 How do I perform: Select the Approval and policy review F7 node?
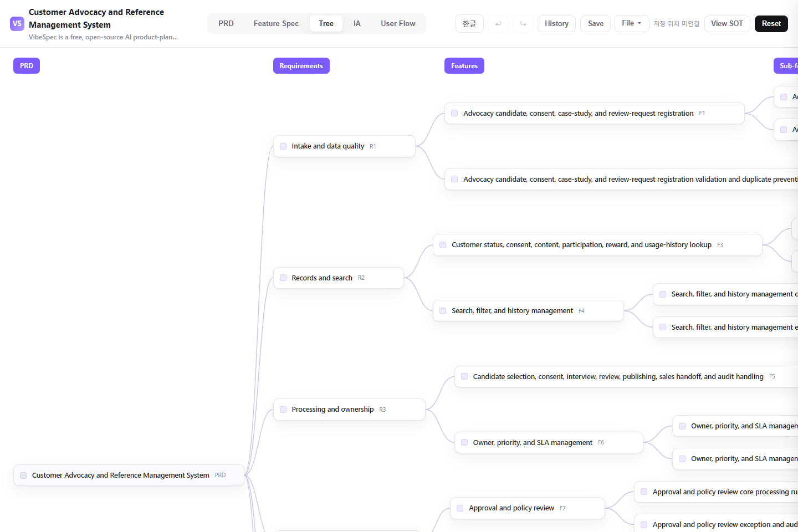click(527, 508)
